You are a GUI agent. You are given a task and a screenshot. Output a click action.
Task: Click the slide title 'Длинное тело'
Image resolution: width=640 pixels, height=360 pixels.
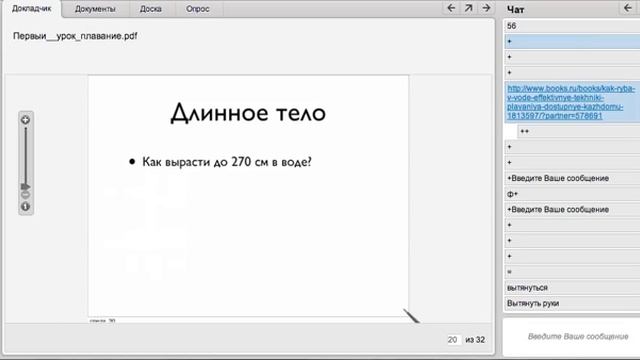click(248, 113)
